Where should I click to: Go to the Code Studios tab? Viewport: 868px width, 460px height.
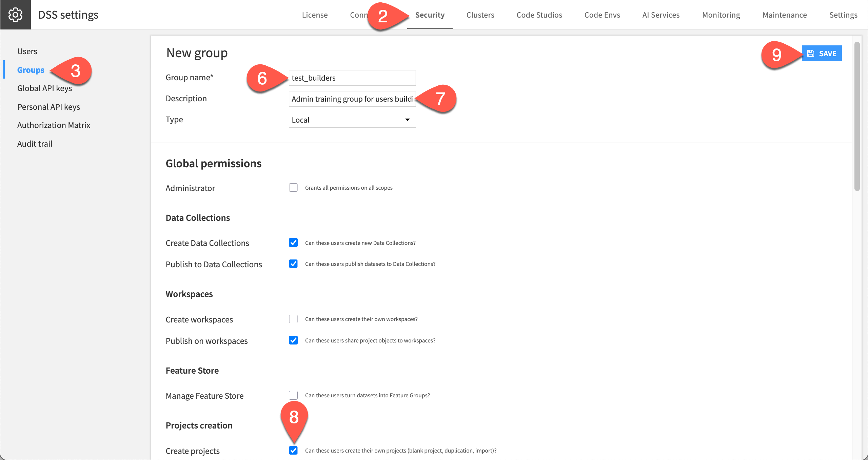tap(539, 15)
